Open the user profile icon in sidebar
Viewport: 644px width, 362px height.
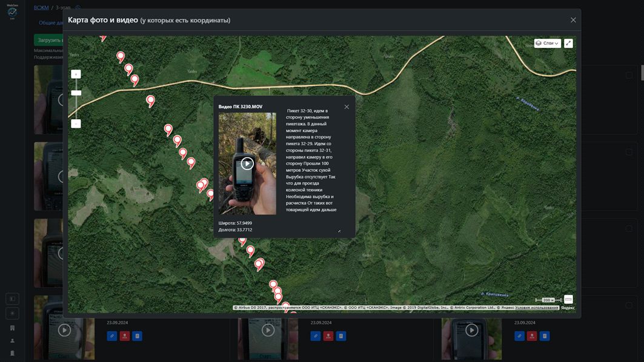click(12, 341)
